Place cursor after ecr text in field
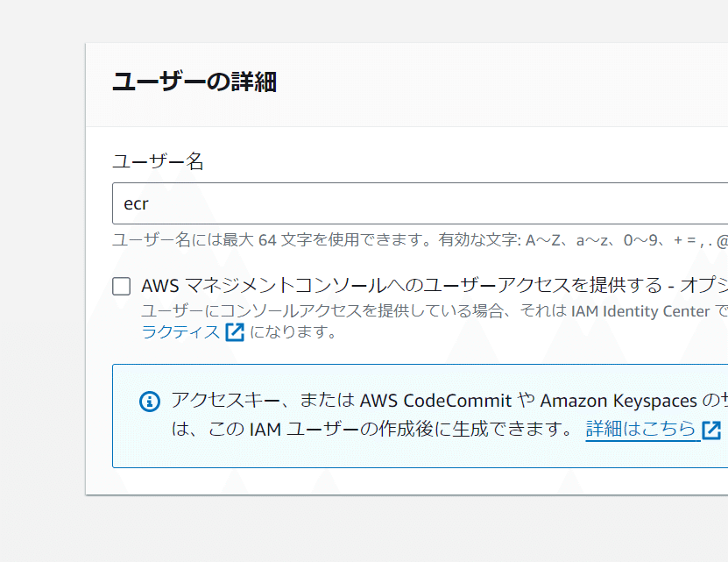 pos(151,203)
